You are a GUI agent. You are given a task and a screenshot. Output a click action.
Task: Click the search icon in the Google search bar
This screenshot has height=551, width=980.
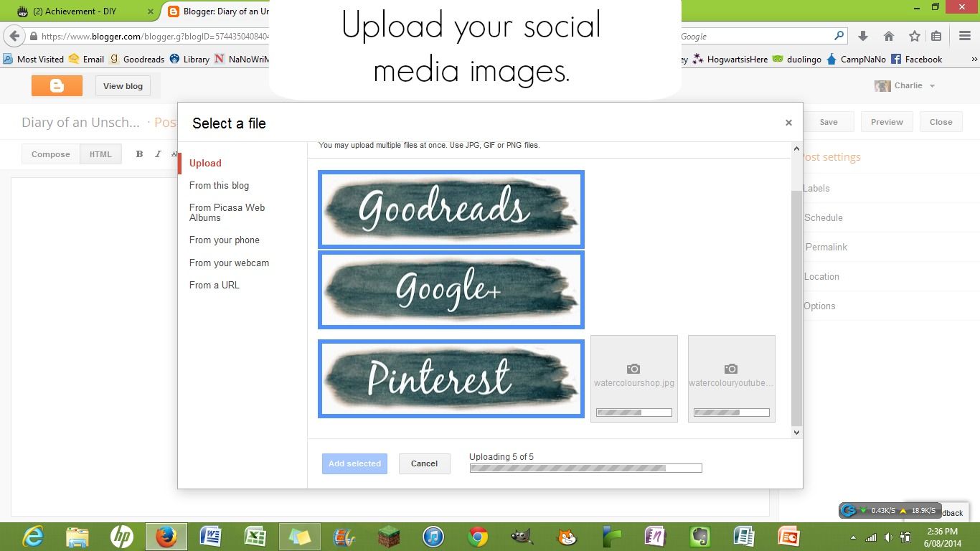838,34
